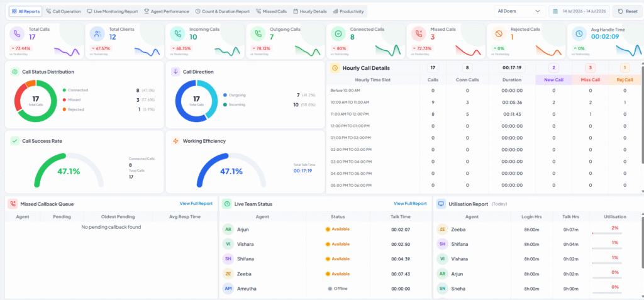
Task: Click the Avg Handle Time value 00:02:09
Action: click(604, 36)
